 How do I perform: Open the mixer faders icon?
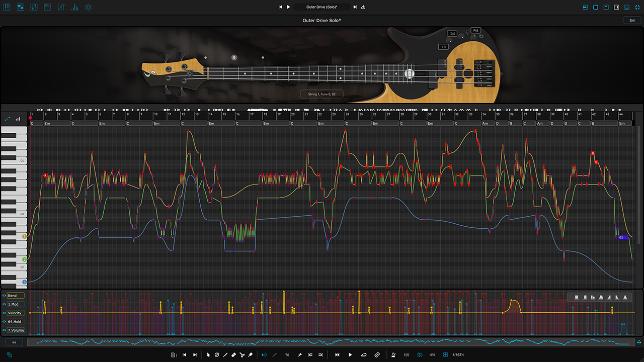[x=61, y=7]
